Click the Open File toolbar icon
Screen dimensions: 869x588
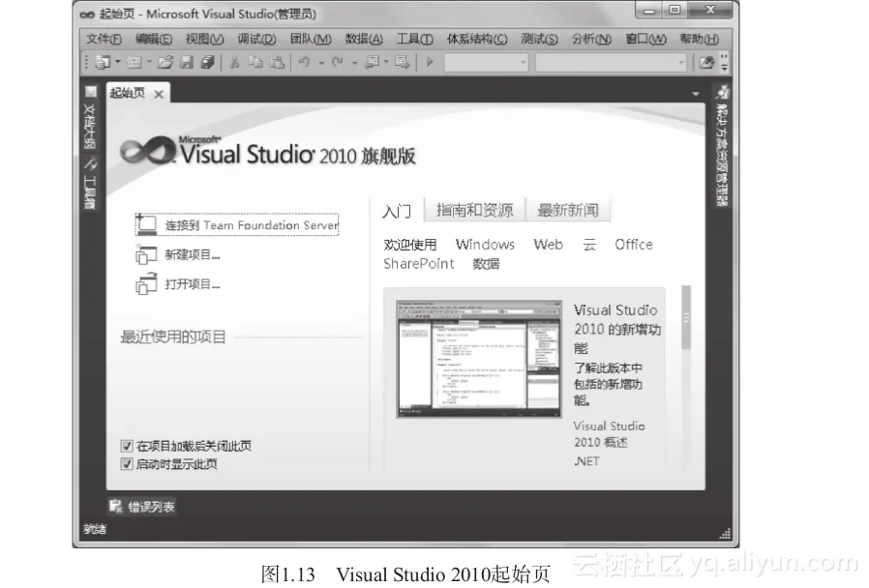click(x=165, y=63)
